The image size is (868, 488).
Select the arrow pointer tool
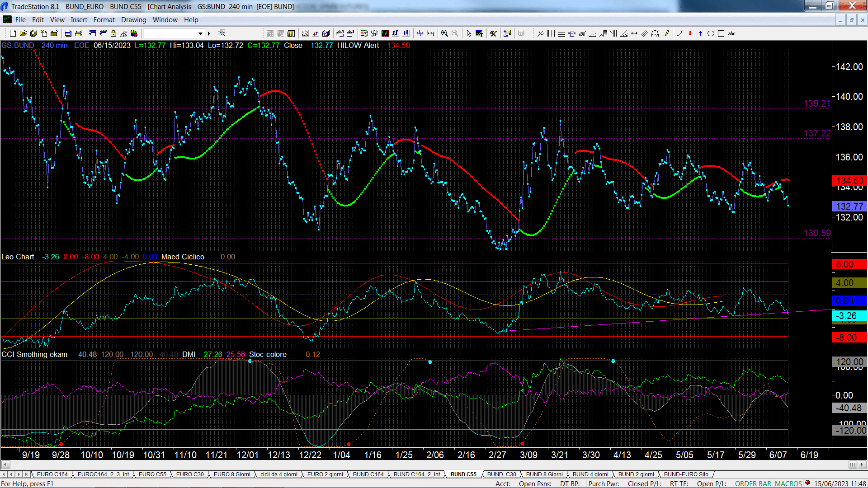[x=469, y=33]
